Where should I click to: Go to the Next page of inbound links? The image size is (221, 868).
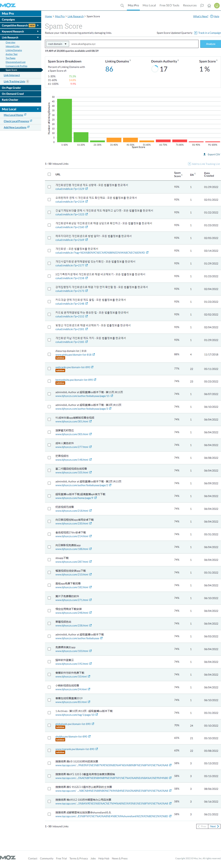(214, 826)
